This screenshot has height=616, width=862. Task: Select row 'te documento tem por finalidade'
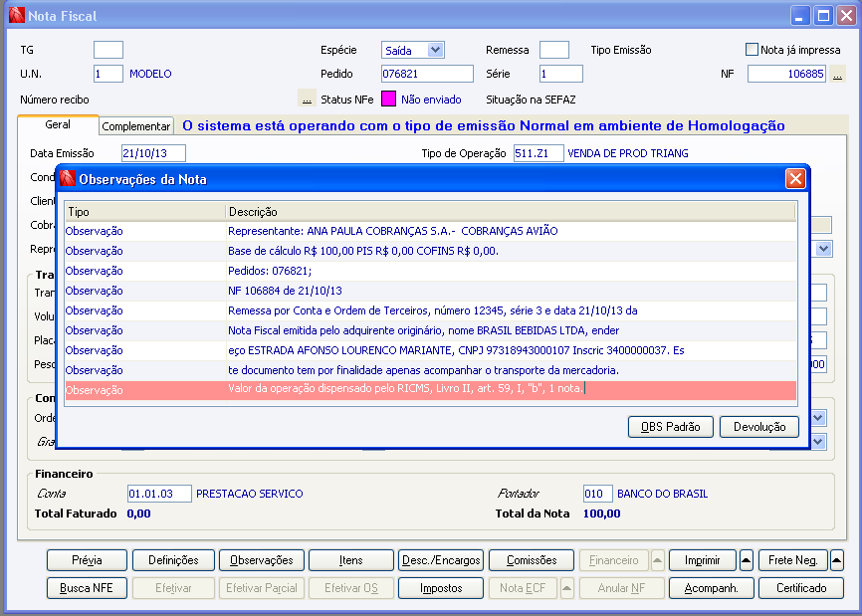click(430, 370)
